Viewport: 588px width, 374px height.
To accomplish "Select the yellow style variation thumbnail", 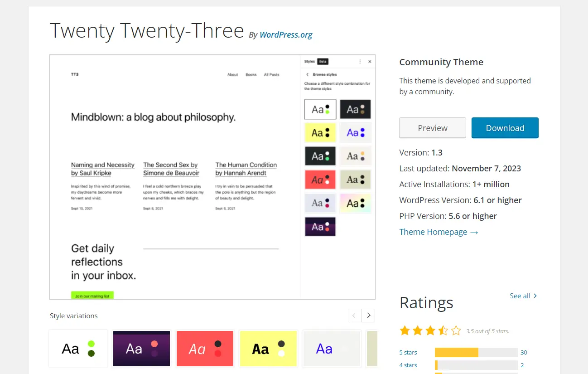I will point(268,348).
